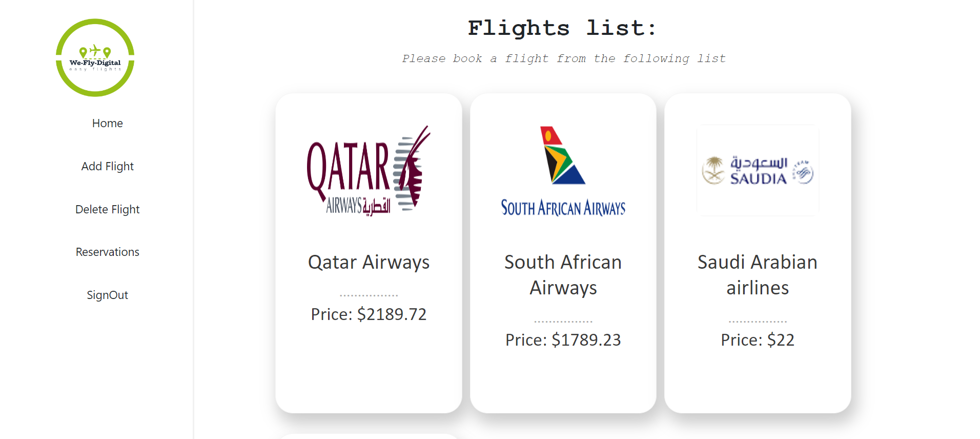Click the dotted divider under Qatar Airways

click(369, 295)
